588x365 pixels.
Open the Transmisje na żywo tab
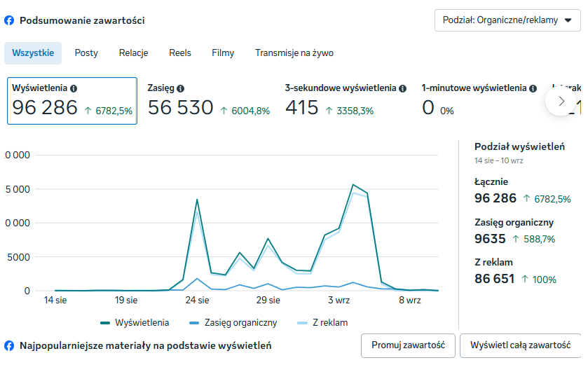294,53
